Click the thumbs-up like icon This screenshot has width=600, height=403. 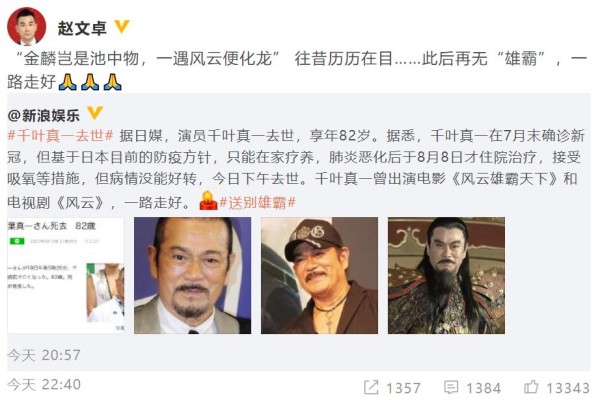(531, 387)
